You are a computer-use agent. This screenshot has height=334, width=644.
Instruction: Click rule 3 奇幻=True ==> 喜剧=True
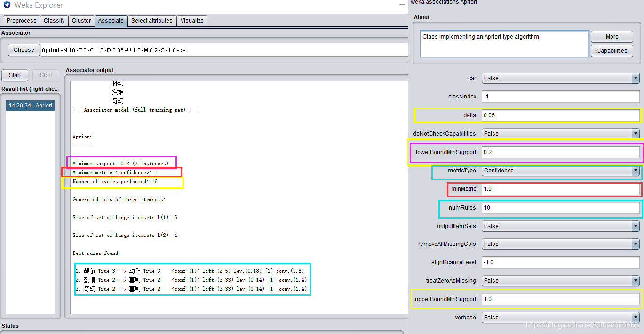[191, 289]
